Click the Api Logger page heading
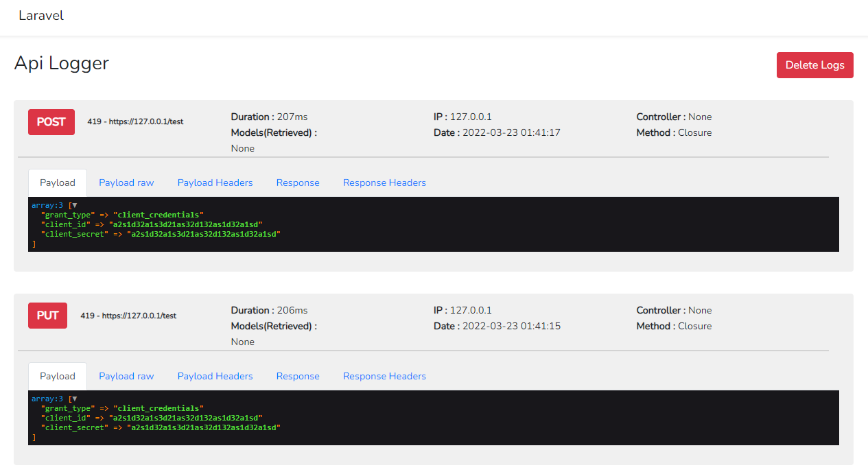The height and width of the screenshot is (472, 868). [x=61, y=63]
